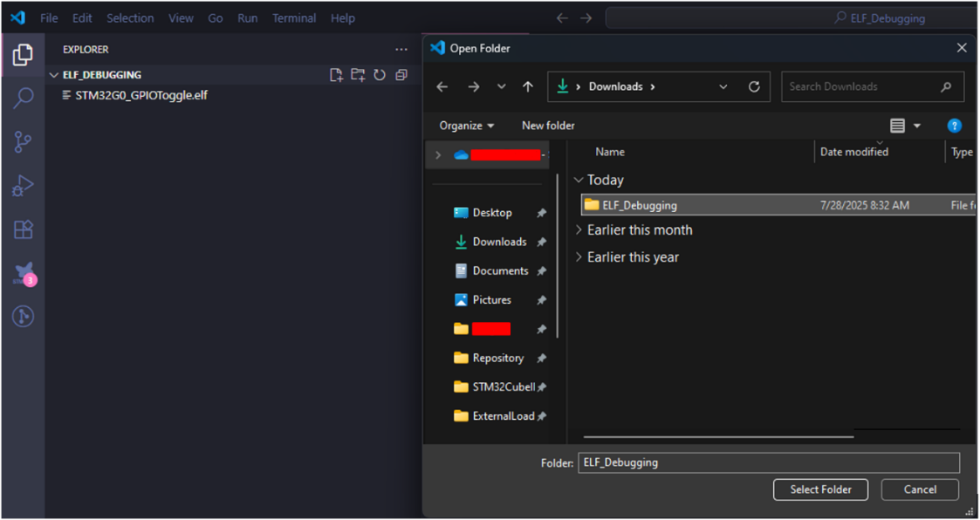Unpin Documents from Quick access
The width and height of the screenshot is (980, 520).
pos(540,270)
